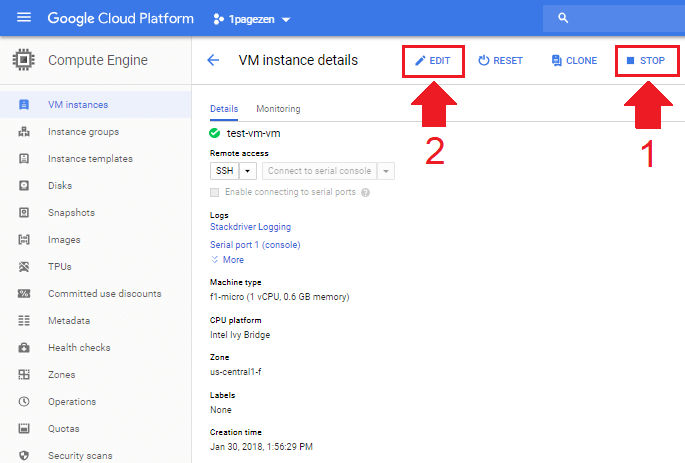Open Health checks in sidebar
This screenshot has width=685, height=463.
coord(95,348)
